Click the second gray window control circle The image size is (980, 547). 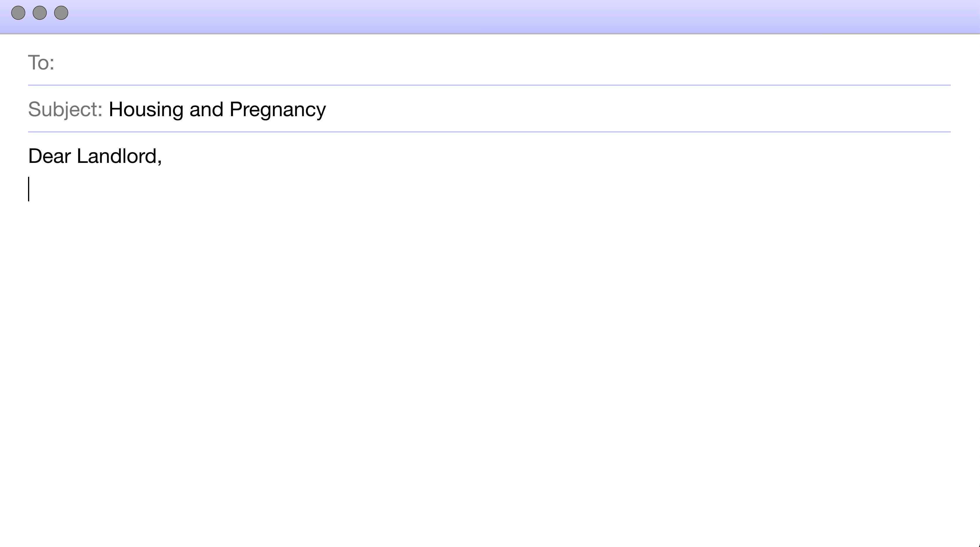(x=39, y=13)
